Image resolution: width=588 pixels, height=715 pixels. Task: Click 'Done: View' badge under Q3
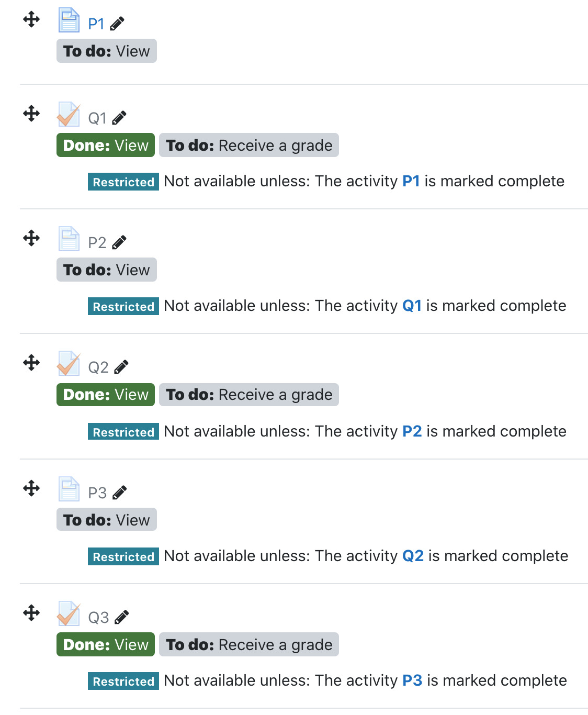pyautogui.click(x=106, y=644)
